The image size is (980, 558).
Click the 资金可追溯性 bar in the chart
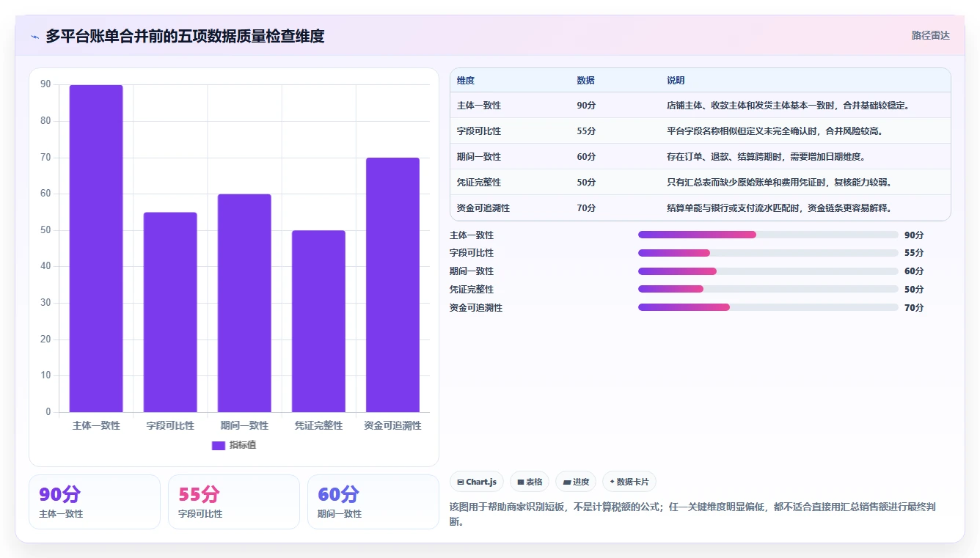[392, 285]
